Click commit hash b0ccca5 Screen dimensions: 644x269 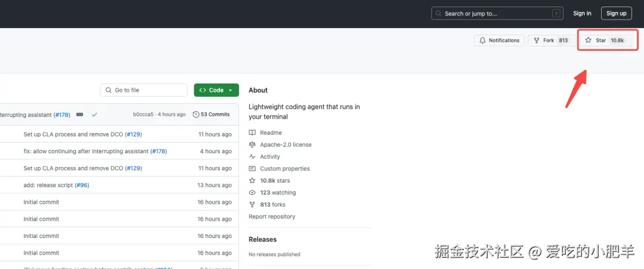coord(143,114)
